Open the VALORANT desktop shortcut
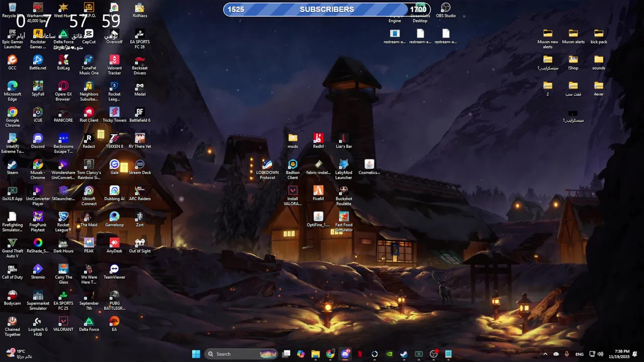644x362 pixels. (63, 324)
